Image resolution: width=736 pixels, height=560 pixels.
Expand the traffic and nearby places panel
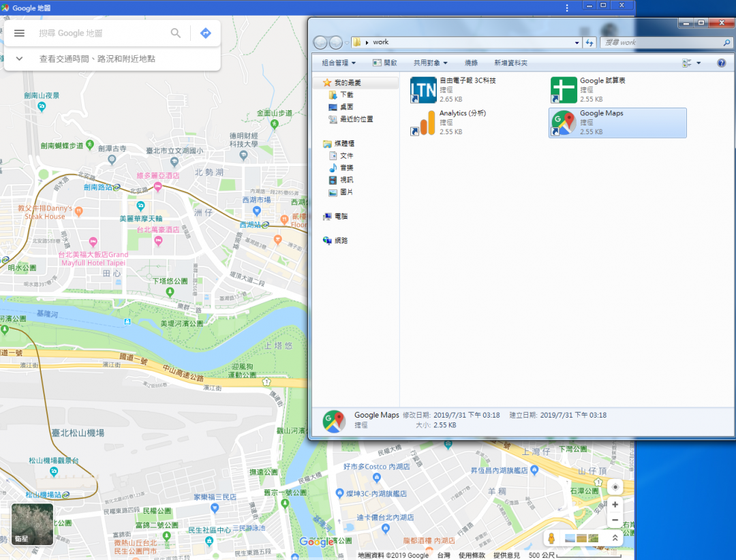point(19,59)
